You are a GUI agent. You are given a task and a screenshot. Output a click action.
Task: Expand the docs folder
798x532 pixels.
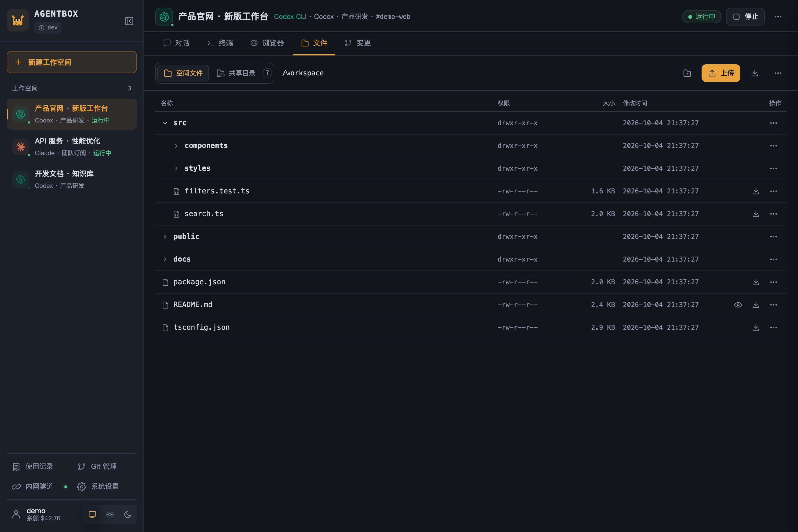click(165, 259)
